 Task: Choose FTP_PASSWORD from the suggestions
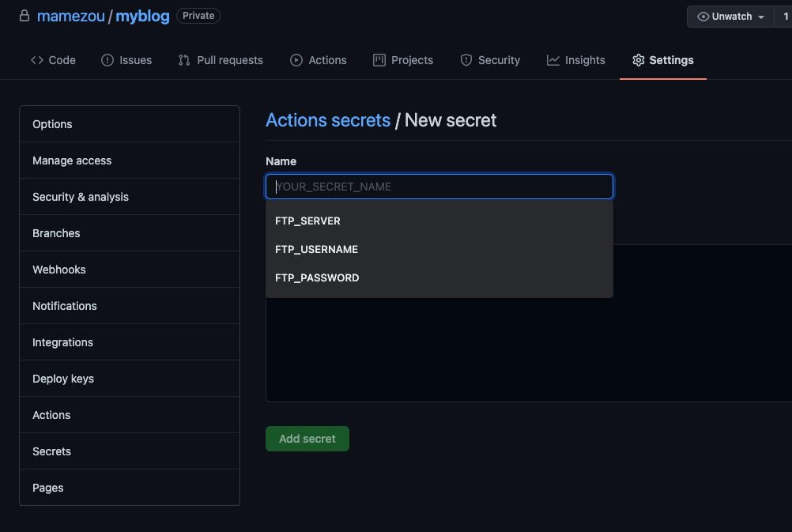(x=439, y=278)
